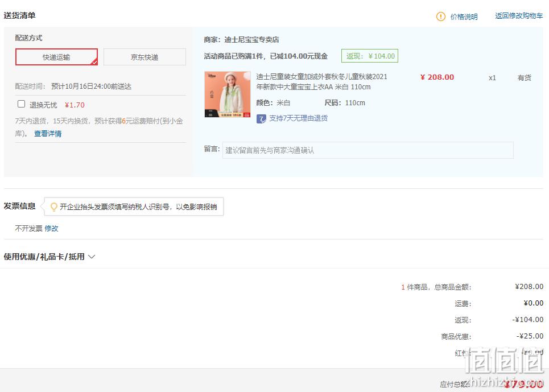Click the 送货清单 section heading
The width and height of the screenshot is (549, 392).
coord(19,15)
